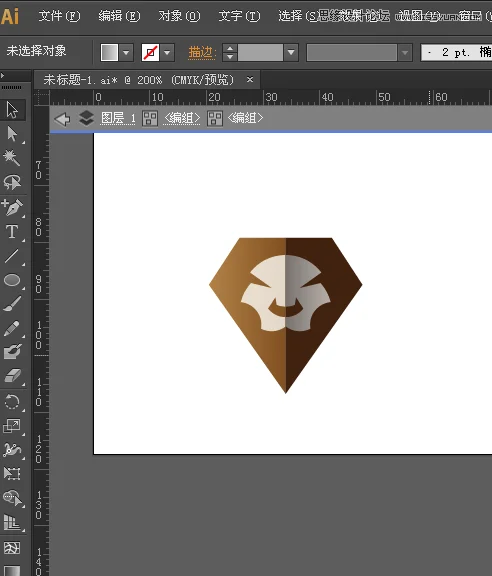Click the stroke weight stepper arrows

(x=230, y=53)
